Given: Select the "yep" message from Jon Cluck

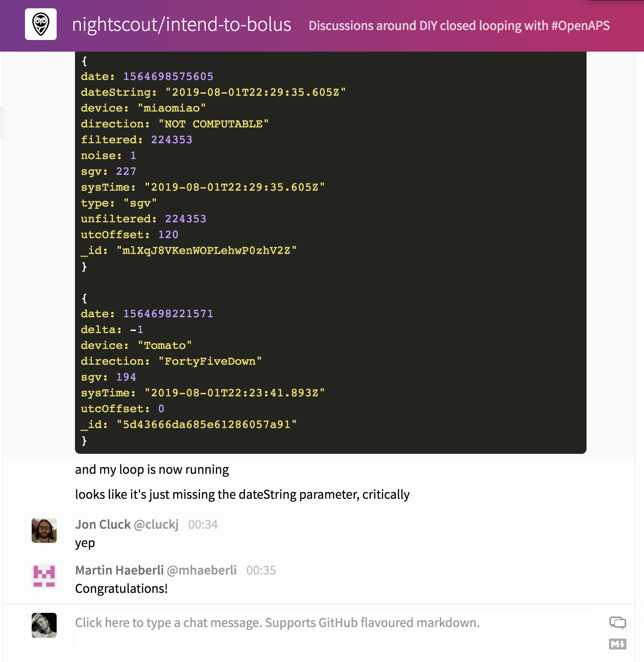Looking at the screenshot, I should pos(85,543).
